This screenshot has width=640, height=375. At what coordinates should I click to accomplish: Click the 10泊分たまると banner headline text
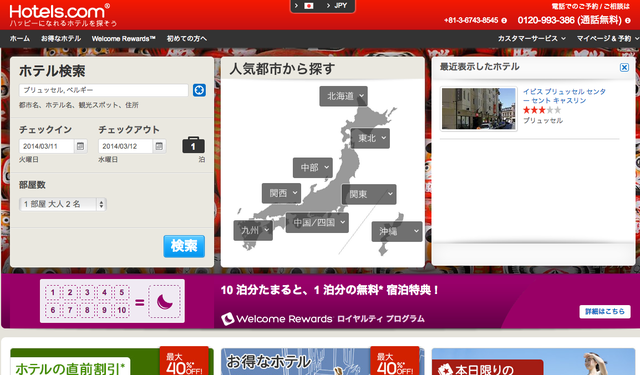330,290
